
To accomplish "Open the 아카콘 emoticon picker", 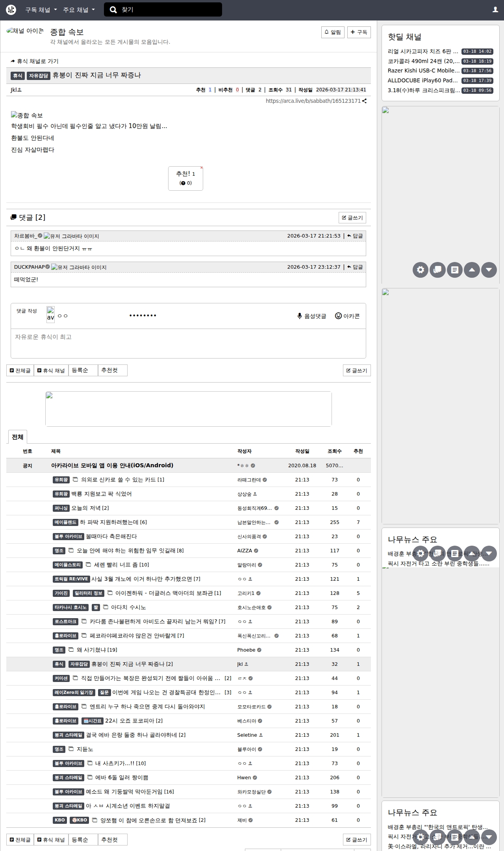I will click(347, 316).
